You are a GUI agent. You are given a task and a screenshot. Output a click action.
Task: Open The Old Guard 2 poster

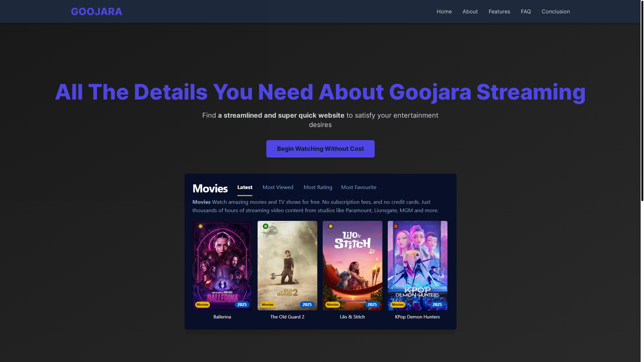coord(287,265)
